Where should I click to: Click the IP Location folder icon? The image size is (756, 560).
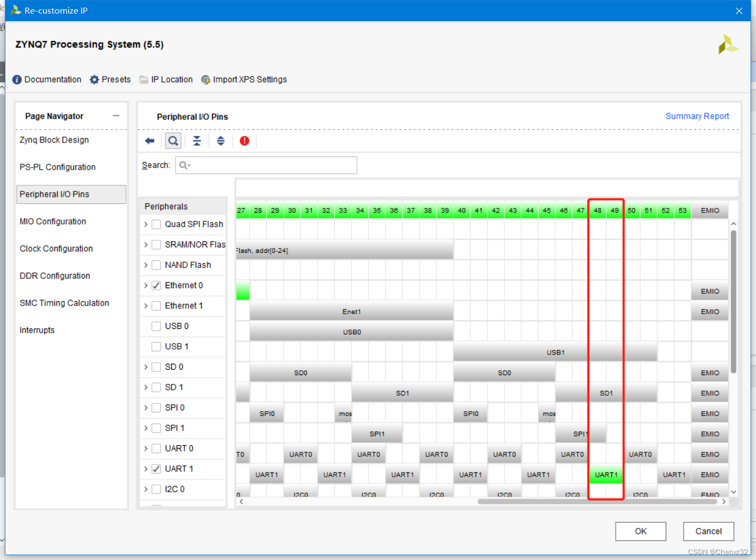point(143,79)
